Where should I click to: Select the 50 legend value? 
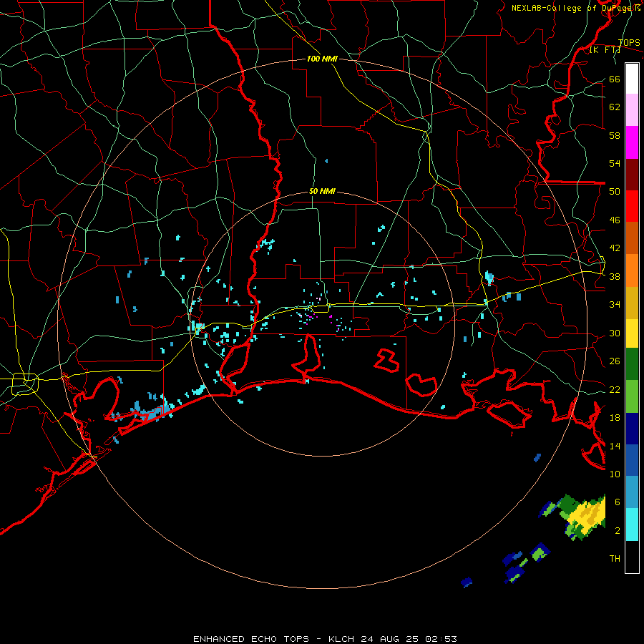[x=615, y=191]
